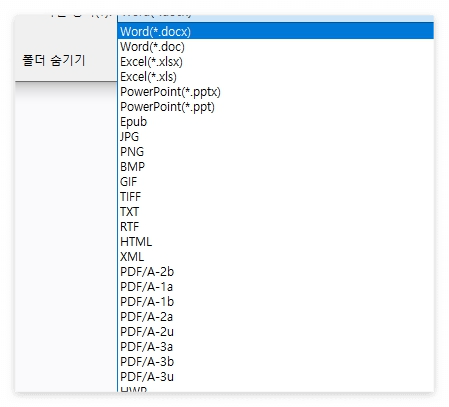Screen dimensions: 449x407
Task: Select the TIFF format entry
Action: point(276,197)
